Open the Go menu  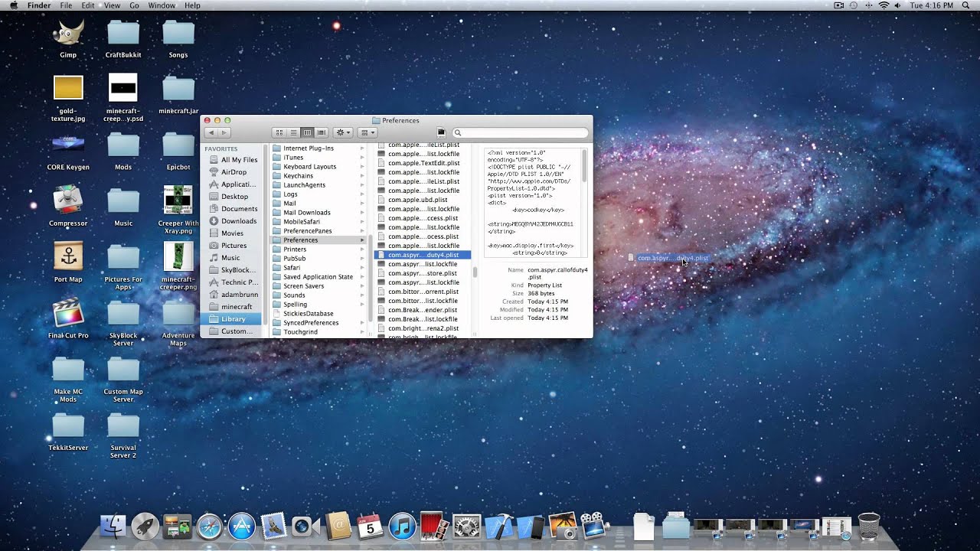click(134, 5)
